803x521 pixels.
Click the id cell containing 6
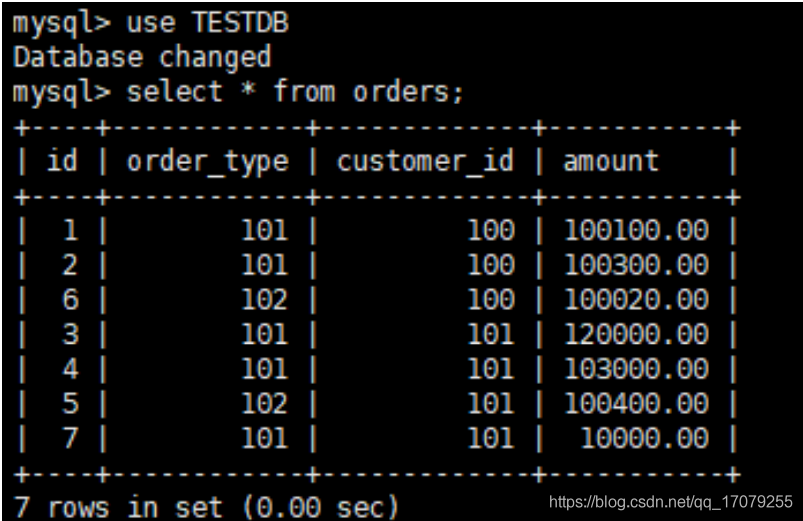point(70,300)
